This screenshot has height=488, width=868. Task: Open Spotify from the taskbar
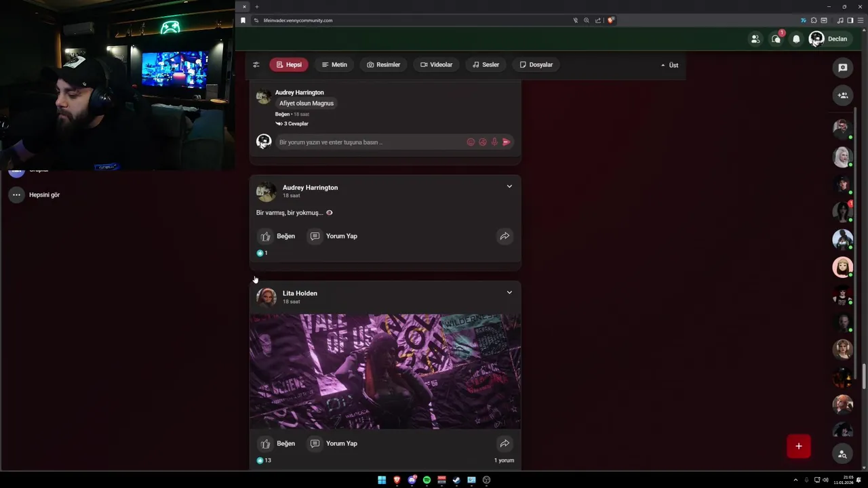(427, 480)
